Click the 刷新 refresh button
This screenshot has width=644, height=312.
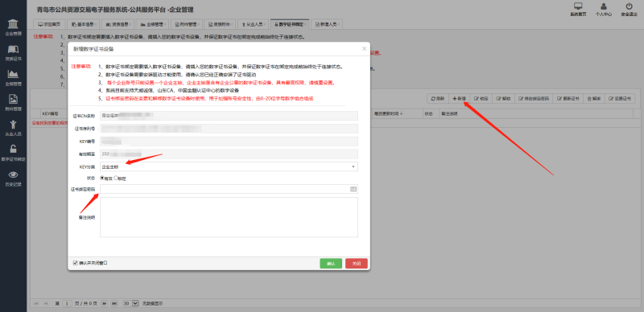(437, 99)
